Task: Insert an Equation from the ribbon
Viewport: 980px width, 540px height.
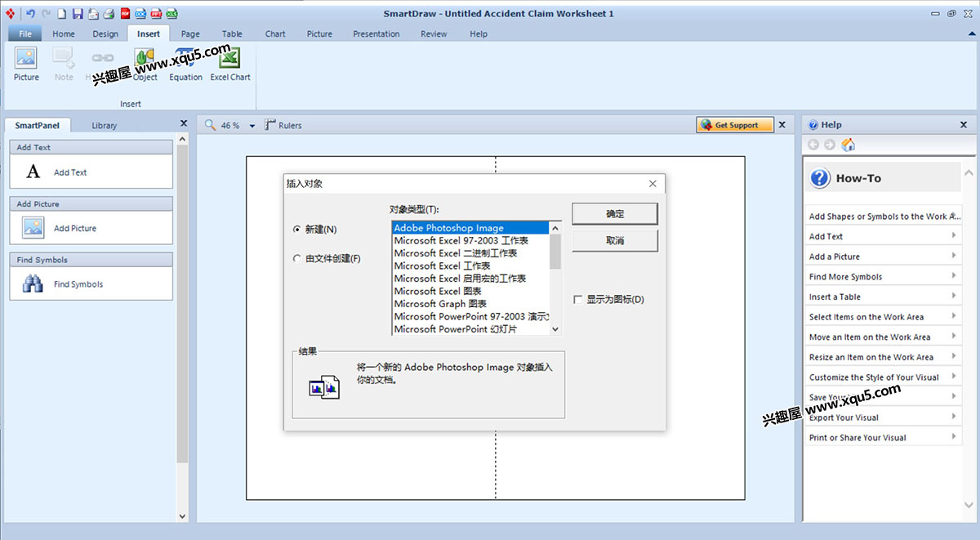Action: point(185,64)
